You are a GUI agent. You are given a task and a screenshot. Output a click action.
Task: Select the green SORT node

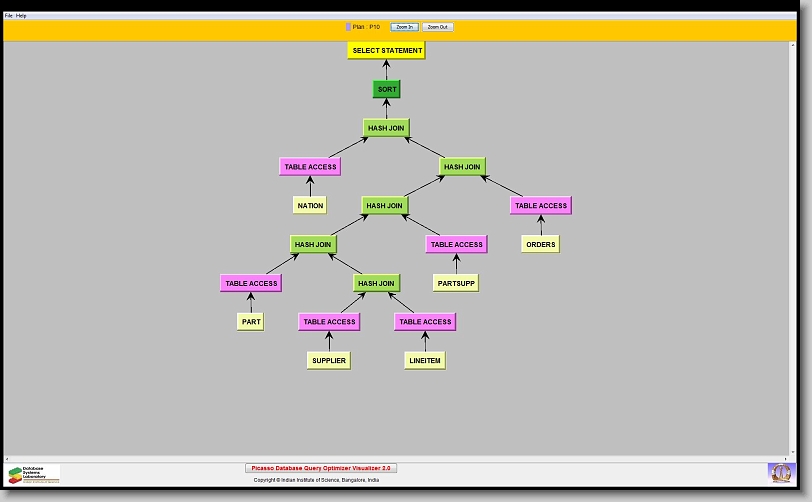[x=387, y=89]
